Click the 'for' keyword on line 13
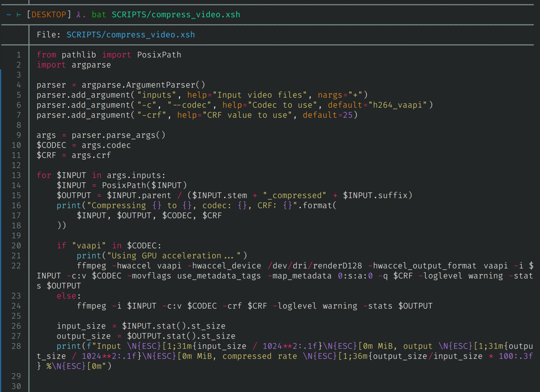540x392 pixels. pyautogui.click(x=44, y=175)
